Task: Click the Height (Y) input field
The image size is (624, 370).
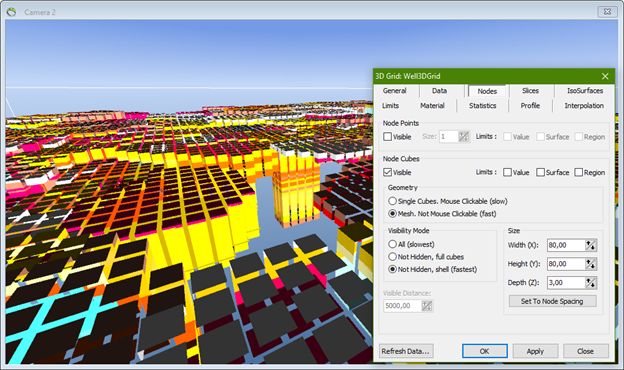Action: pos(566,264)
